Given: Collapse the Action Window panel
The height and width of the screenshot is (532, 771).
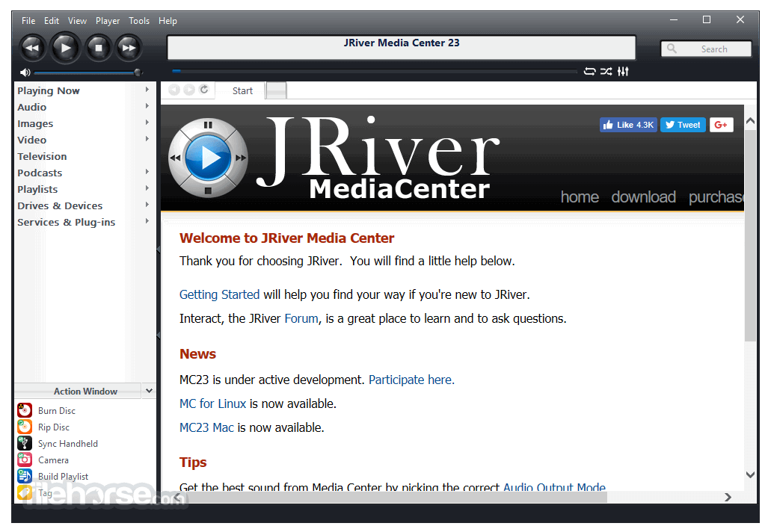Looking at the screenshot, I should 148,391.
